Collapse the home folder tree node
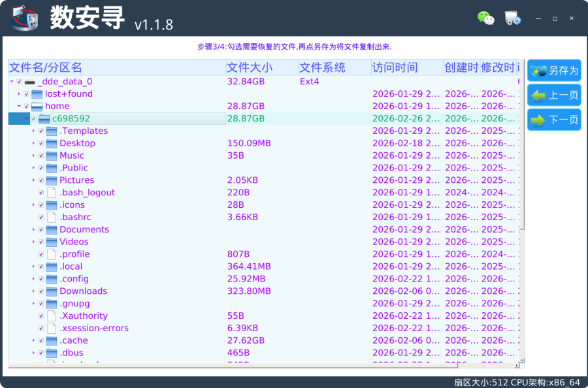The width and height of the screenshot is (588, 388). pyautogui.click(x=19, y=106)
